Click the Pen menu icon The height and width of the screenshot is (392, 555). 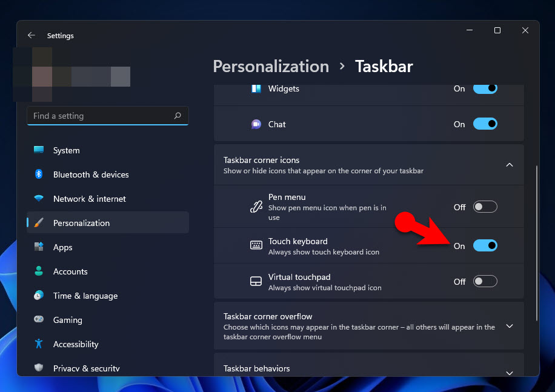[256, 207]
